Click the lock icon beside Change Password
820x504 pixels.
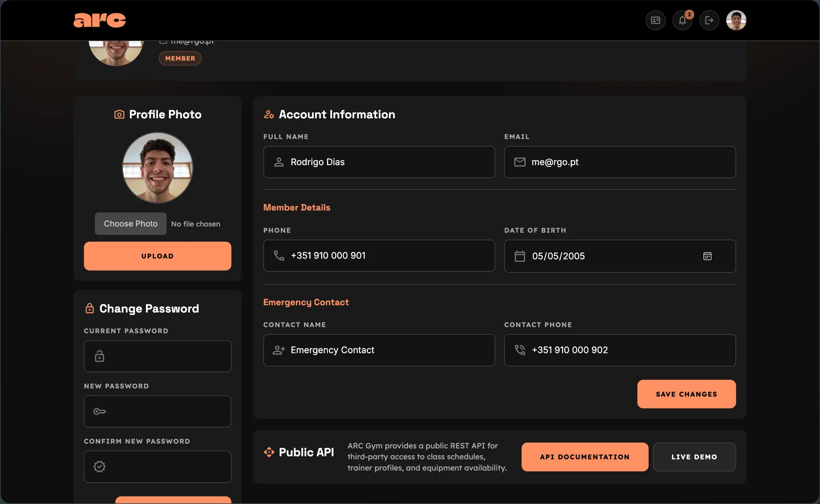[90, 308]
